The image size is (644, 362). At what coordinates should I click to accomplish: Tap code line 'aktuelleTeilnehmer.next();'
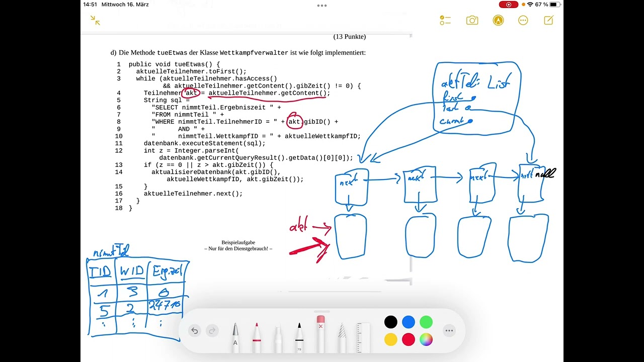tap(193, 194)
